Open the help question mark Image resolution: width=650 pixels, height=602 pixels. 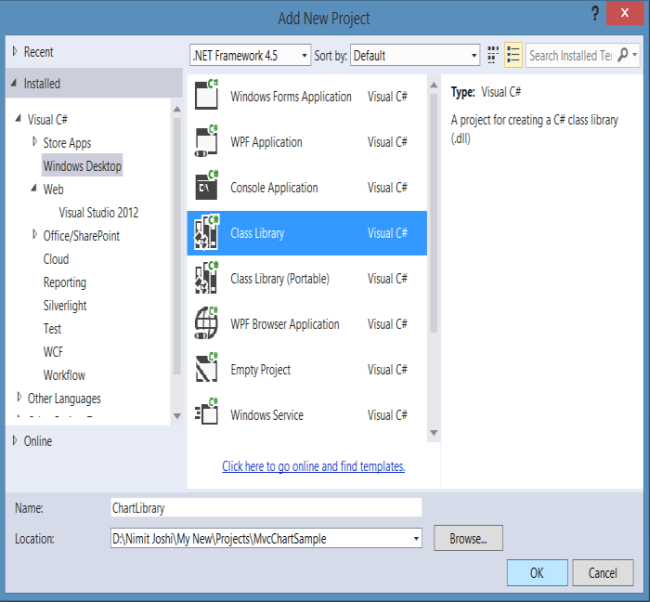[595, 14]
